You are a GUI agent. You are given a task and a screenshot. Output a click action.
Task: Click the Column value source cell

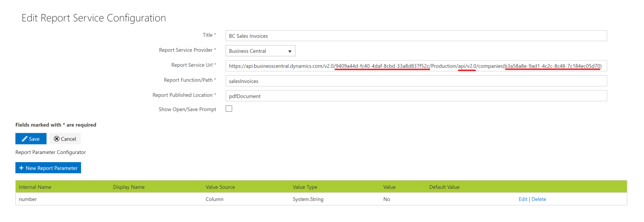coord(214,199)
